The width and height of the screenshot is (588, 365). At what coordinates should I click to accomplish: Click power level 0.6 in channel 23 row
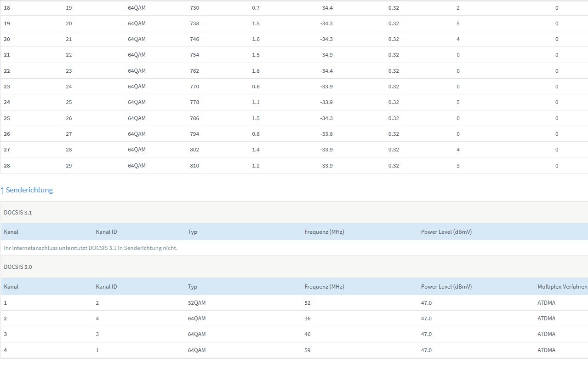tap(256, 87)
